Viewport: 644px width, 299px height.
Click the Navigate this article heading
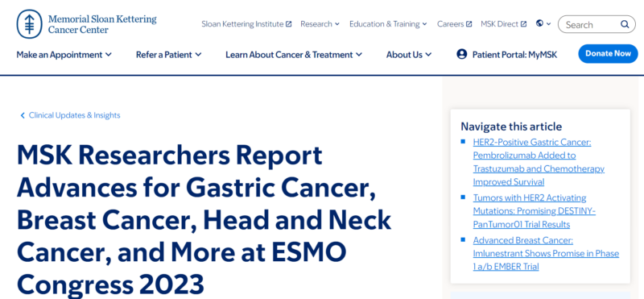511,127
